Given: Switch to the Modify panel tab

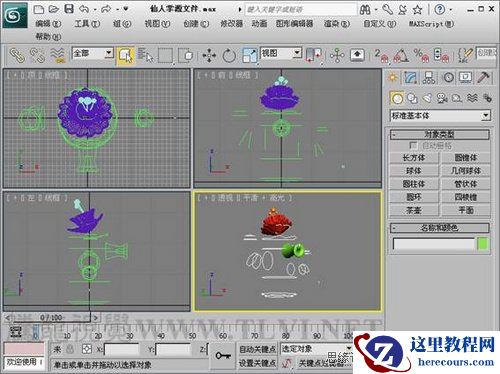Looking at the screenshot, I should (x=410, y=78).
